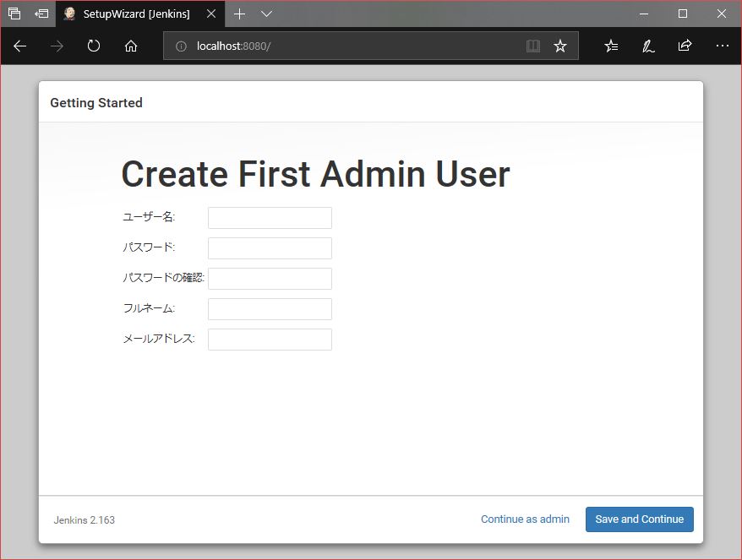The height and width of the screenshot is (560, 742).
Task: Click the ユーザー名 input field
Action: 270,218
